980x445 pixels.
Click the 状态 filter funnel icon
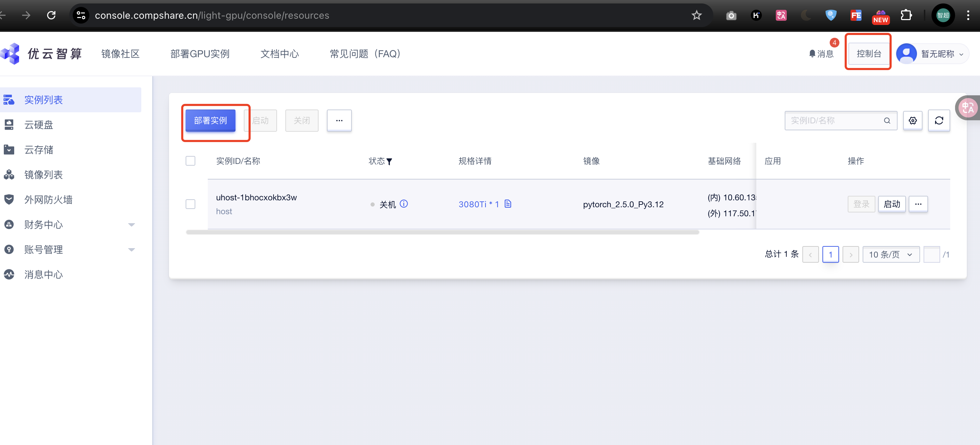[389, 162]
